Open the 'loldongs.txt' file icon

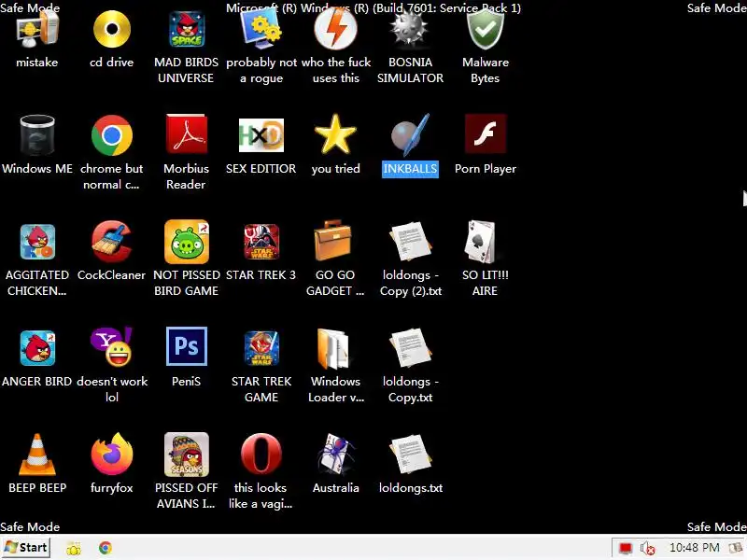(410, 455)
